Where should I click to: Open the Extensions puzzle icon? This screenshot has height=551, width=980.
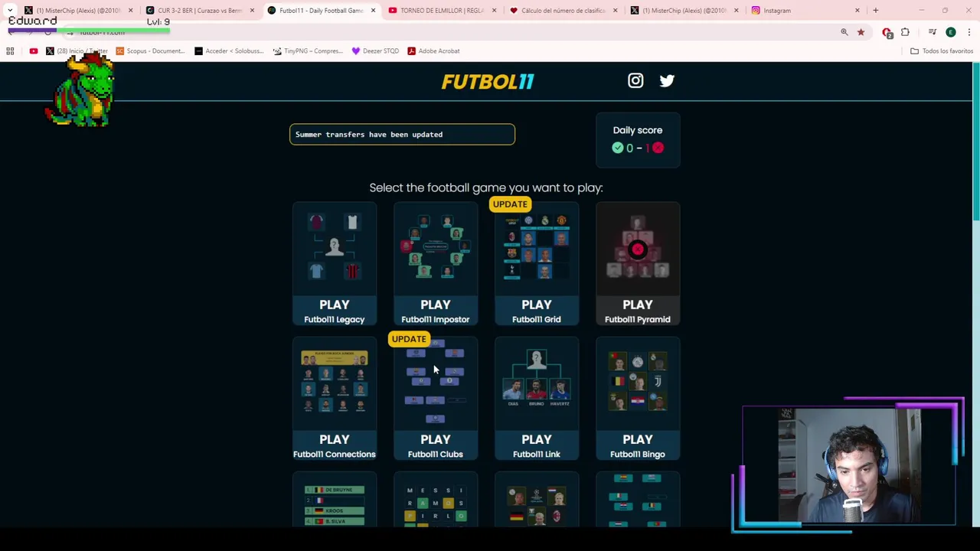[905, 32]
